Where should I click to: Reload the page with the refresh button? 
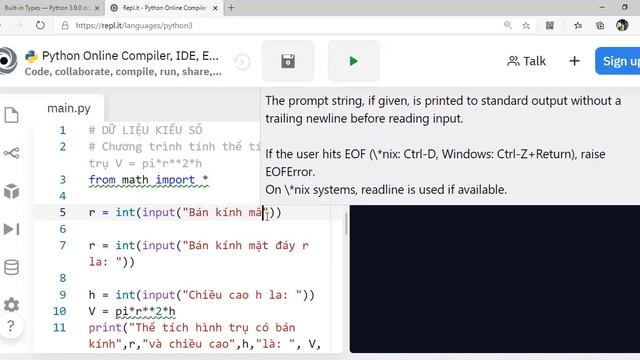[x=40, y=25]
